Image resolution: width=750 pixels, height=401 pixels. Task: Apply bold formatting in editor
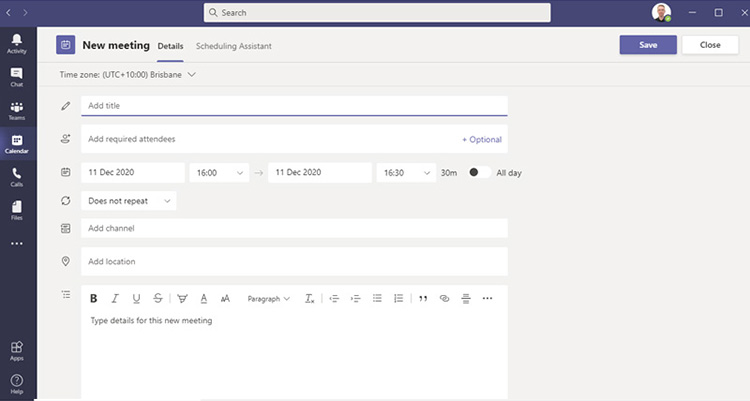[x=94, y=298]
